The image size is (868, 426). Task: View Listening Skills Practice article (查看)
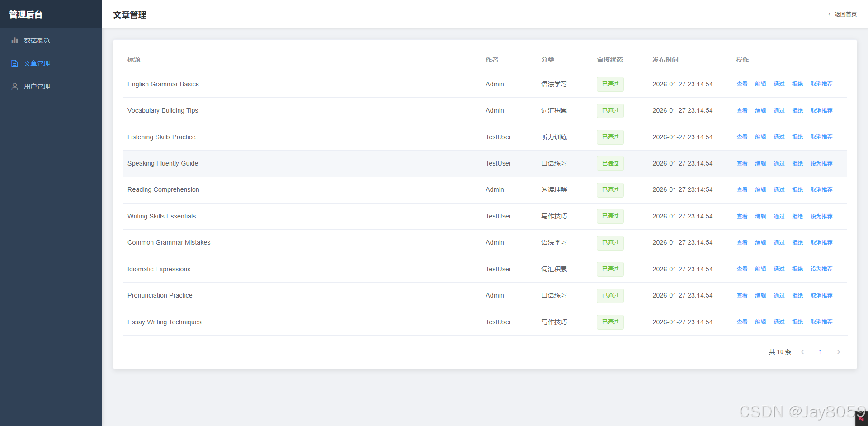742,137
